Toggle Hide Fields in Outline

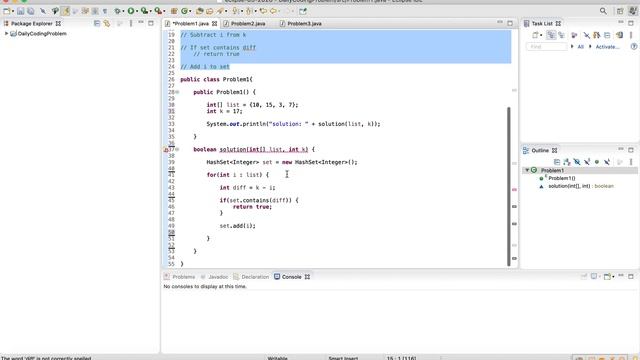(577, 162)
